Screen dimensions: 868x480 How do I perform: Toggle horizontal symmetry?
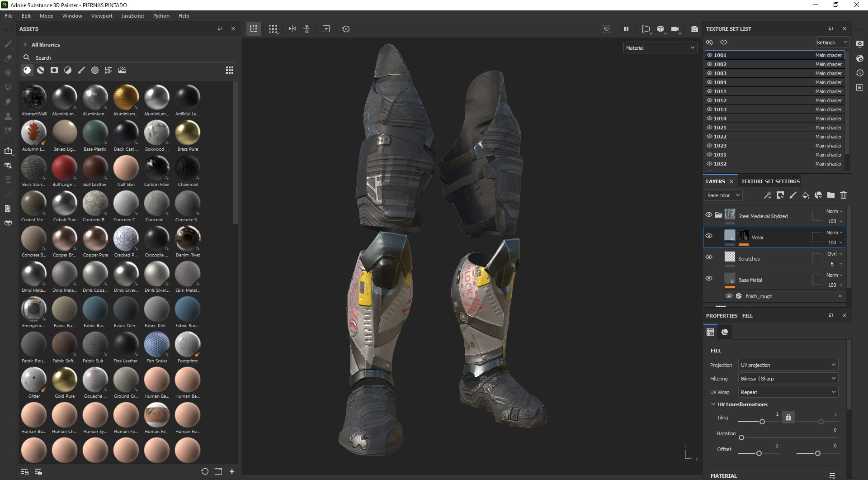point(292,29)
